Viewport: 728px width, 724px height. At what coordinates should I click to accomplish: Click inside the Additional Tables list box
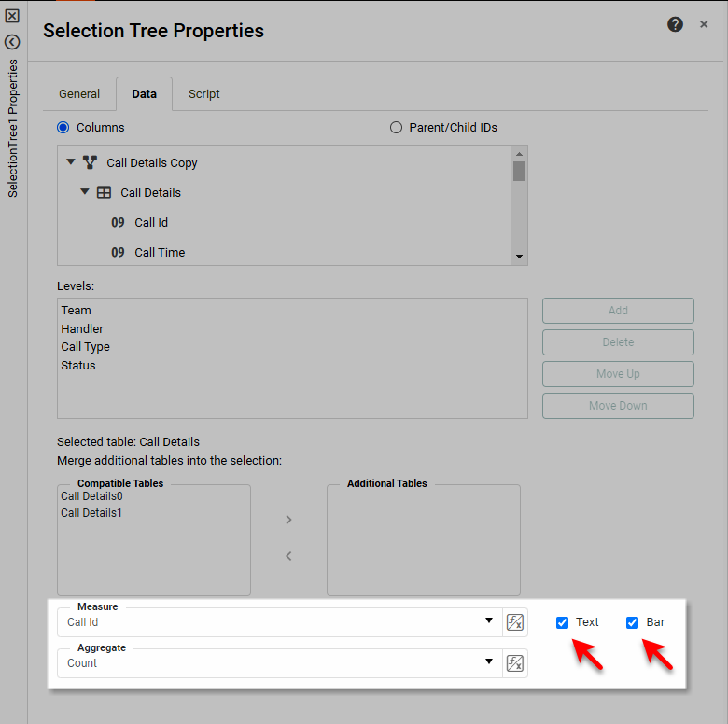(424, 542)
